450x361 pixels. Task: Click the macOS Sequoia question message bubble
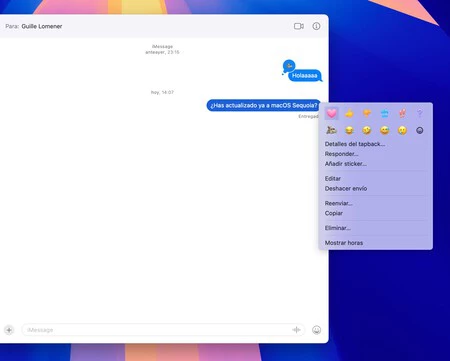263,105
